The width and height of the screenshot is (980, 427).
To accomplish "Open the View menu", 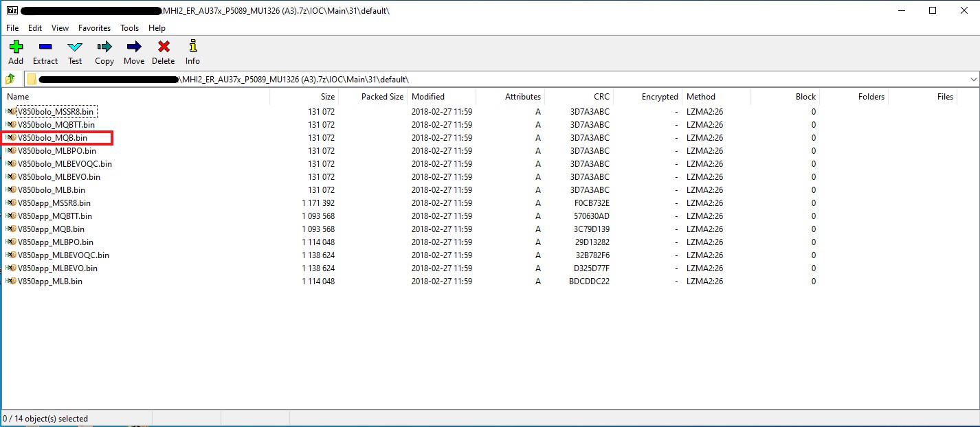I will pos(60,28).
